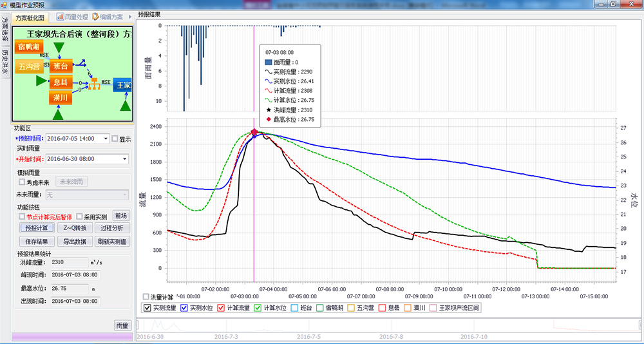Screen dimensions: 644x344
Task: Select the 宿鸭湖 node in scheme diagram
Action: [x=30, y=48]
